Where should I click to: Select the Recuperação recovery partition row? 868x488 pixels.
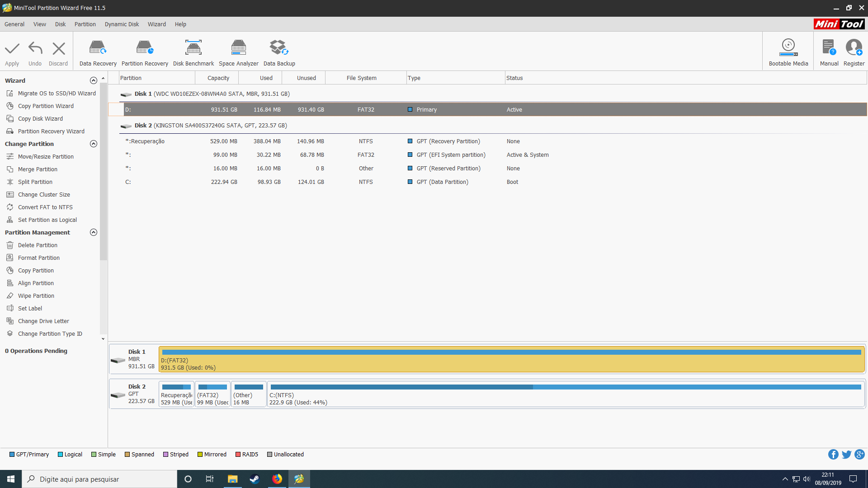495,141
